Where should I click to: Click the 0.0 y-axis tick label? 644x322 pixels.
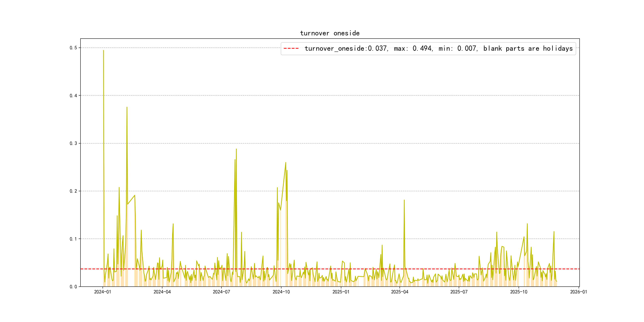click(x=73, y=286)
